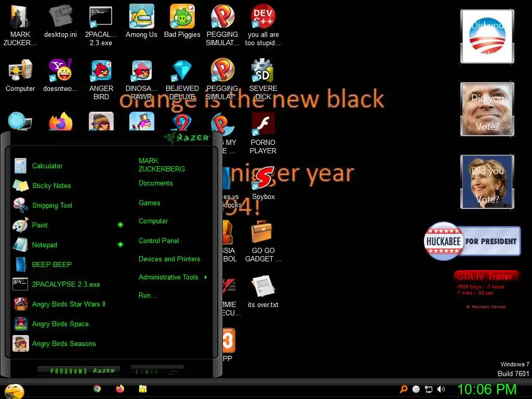Screen dimensions: 532x399
Task: Open the MARK ZUCKERBERG user folder link
Action: (162, 165)
